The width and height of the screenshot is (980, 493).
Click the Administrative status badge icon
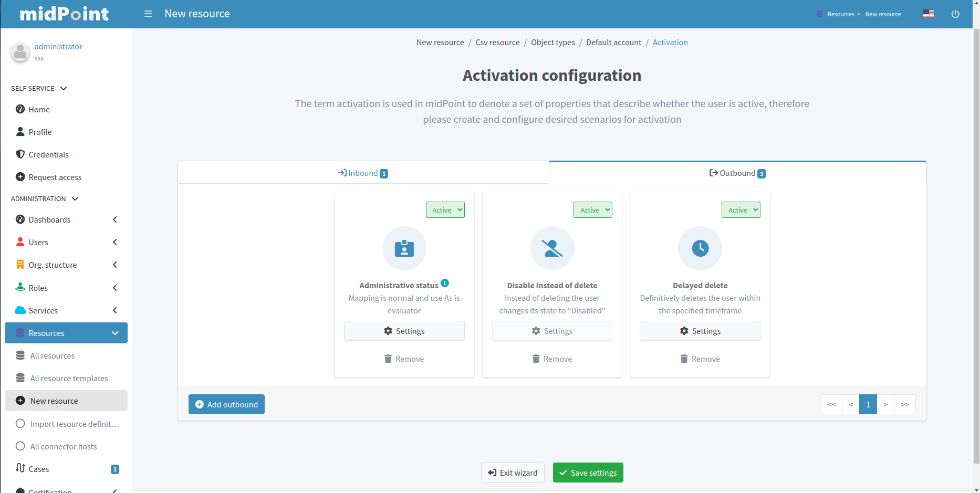pos(404,248)
